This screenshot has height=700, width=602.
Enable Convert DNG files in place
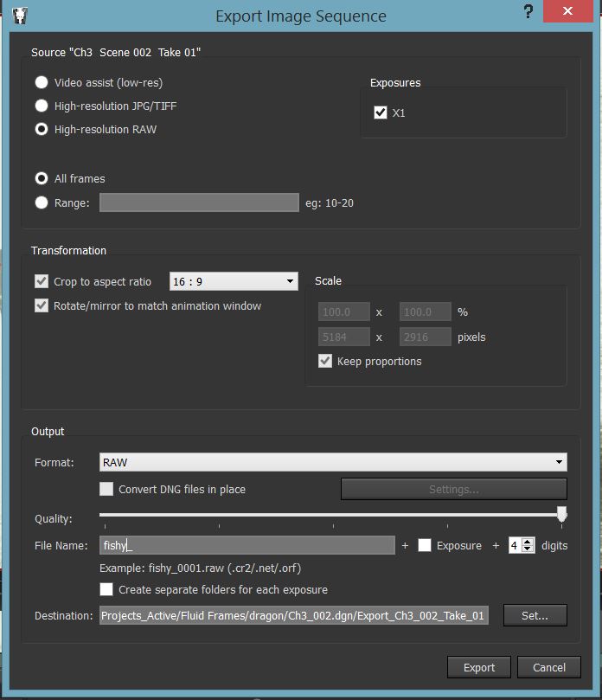click(106, 489)
